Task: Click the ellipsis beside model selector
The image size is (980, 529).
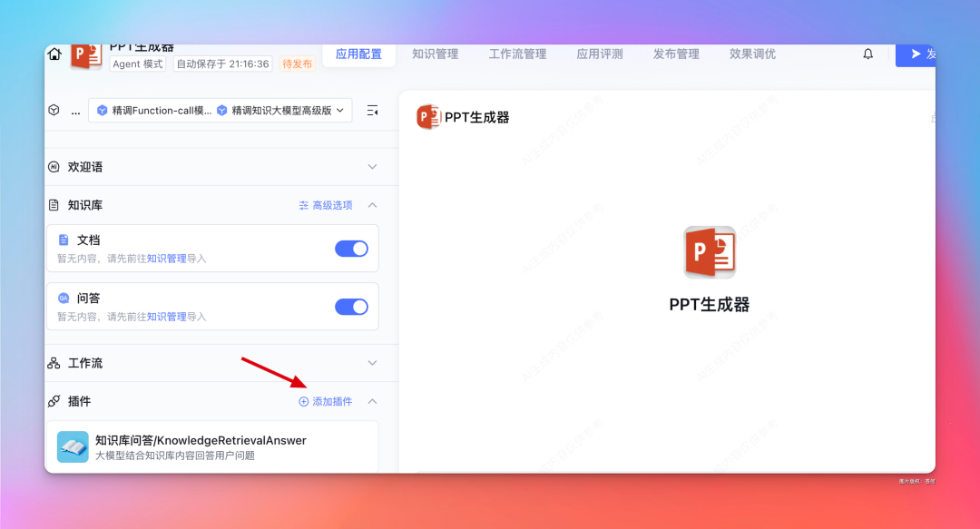Action: click(x=75, y=112)
